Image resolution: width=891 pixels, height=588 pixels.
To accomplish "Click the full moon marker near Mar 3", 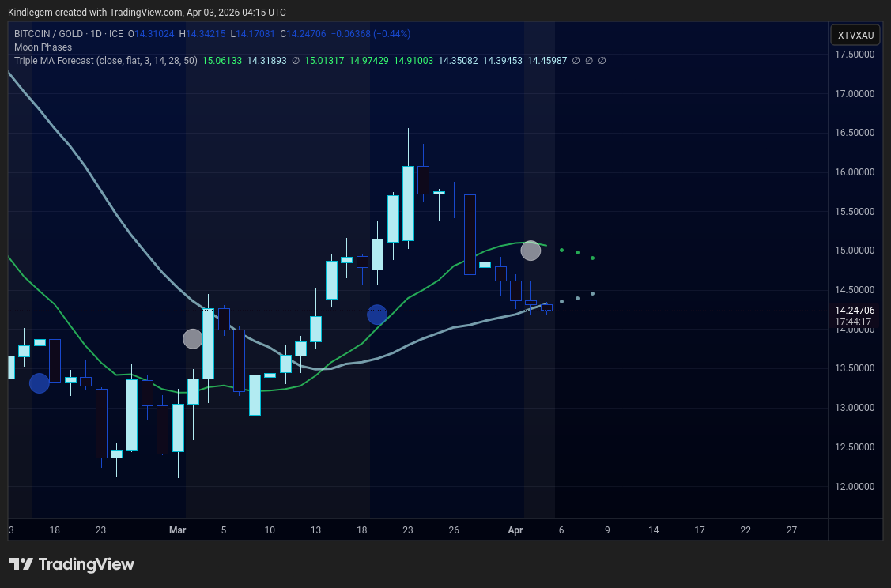I will (193, 339).
